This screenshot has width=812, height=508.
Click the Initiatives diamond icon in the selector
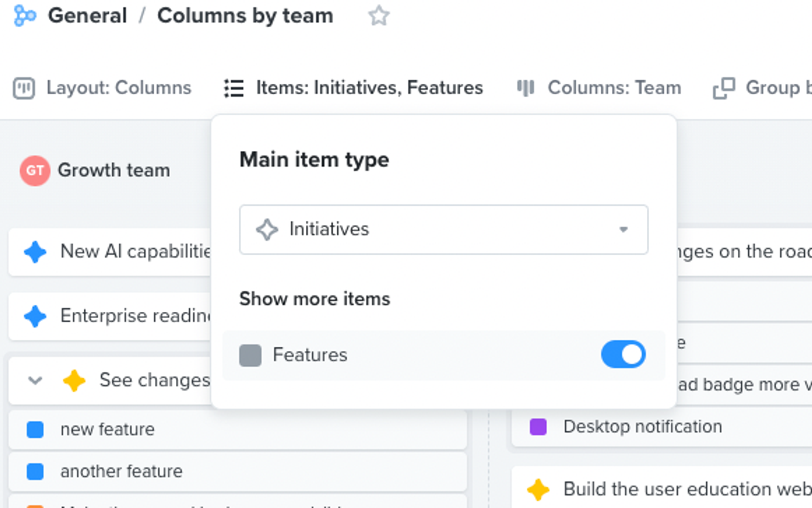click(x=267, y=230)
